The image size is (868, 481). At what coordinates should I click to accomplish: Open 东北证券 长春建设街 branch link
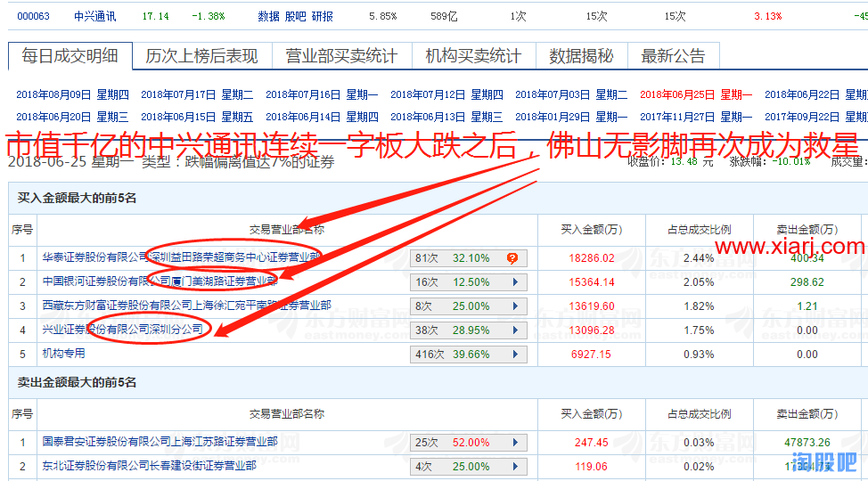click(150, 466)
